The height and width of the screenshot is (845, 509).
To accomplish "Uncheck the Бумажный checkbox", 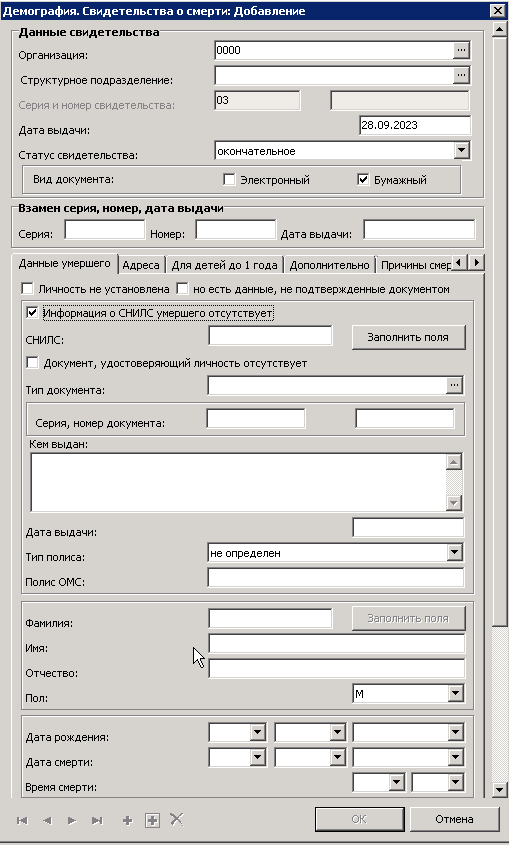I will (363, 180).
